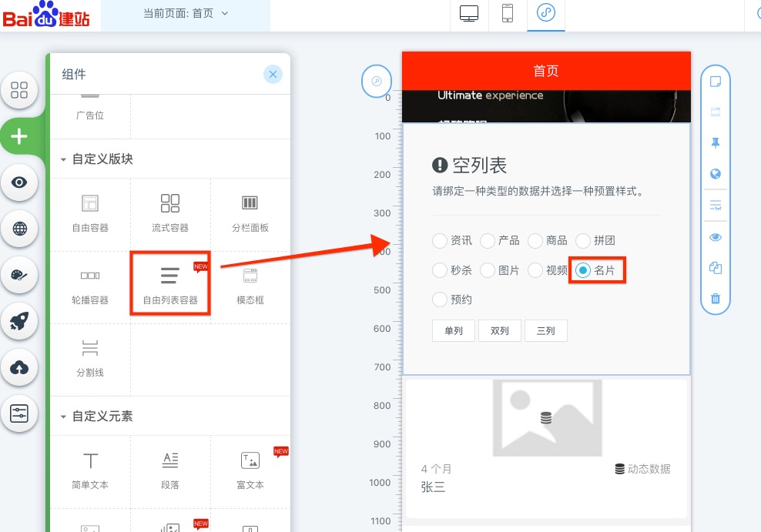Click the copy icon in right toolbar
The width and height of the screenshot is (761, 532).
pos(716,268)
